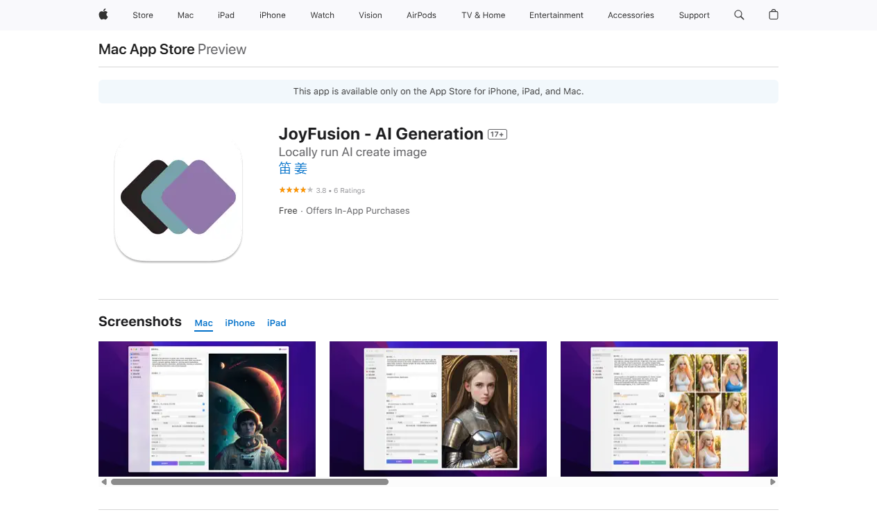Viewport: 877px width, 528px height.
Task: Click the Free price label
Action: coord(288,211)
